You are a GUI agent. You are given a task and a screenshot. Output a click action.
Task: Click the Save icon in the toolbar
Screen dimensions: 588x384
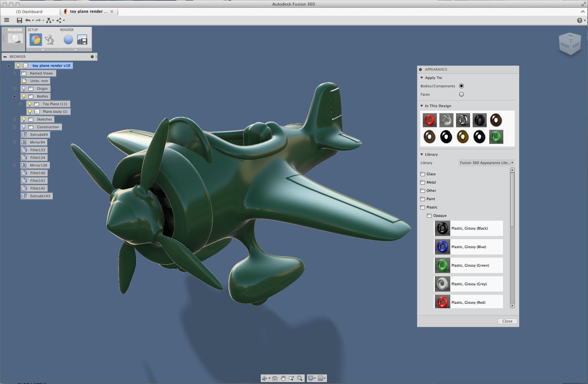coord(19,20)
